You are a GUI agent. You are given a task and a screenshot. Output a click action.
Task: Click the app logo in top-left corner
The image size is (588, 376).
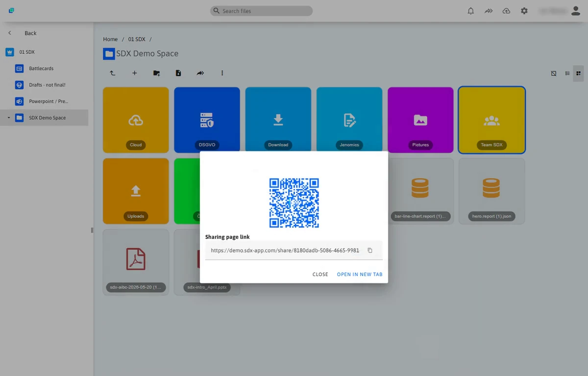11,11
